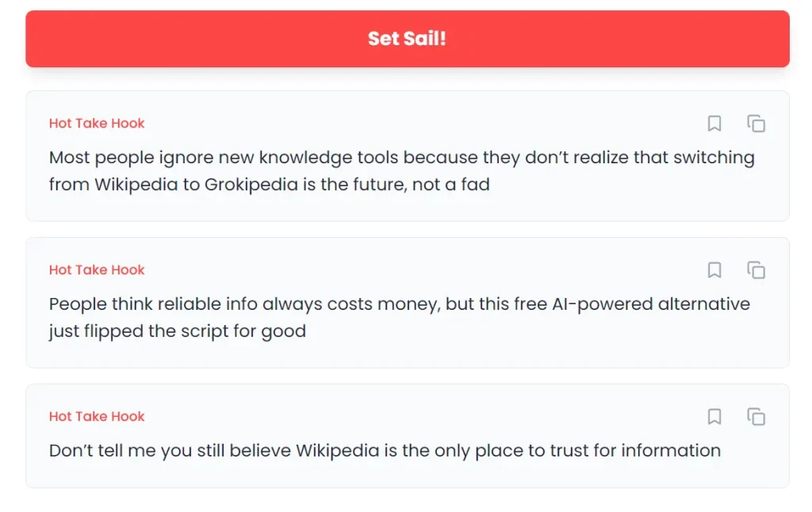Copy the hook about reliable info costing money
Viewport: 812px width, 512px height.
click(756, 270)
